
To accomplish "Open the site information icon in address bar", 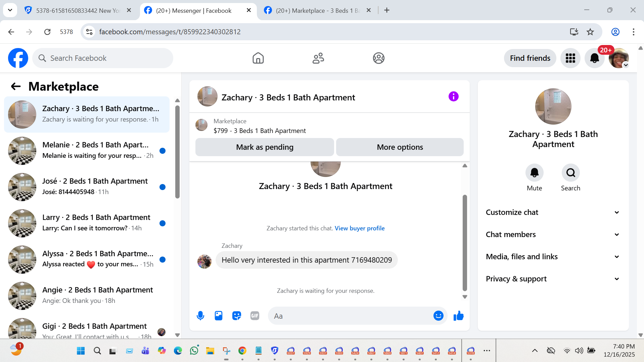I will (89, 32).
